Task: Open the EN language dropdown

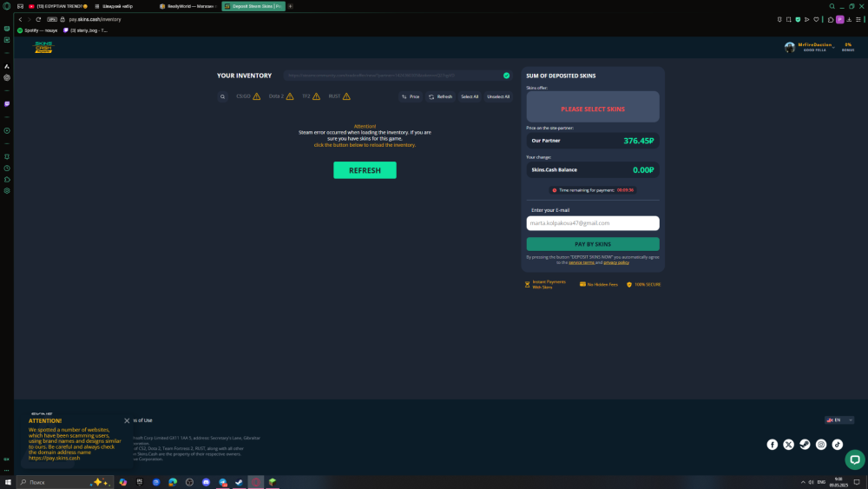Action: [839, 420]
